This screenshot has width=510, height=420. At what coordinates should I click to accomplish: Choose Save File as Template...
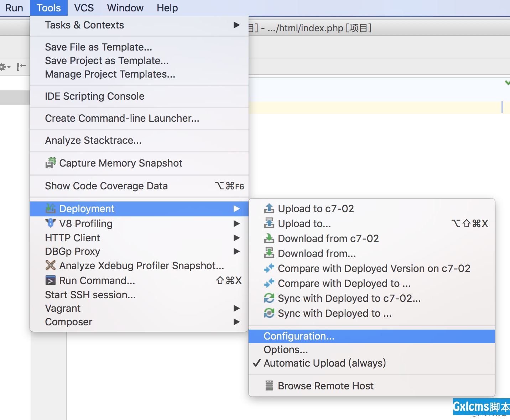(139, 47)
